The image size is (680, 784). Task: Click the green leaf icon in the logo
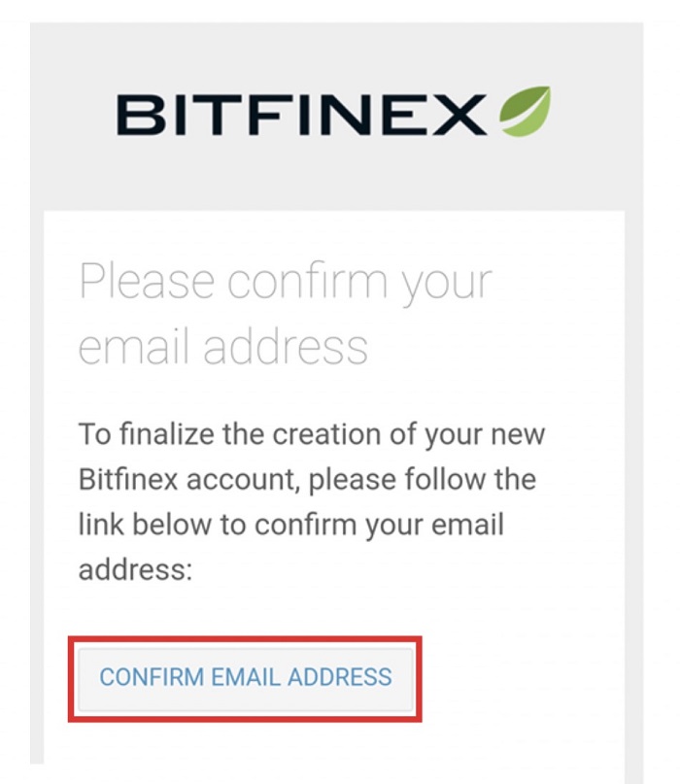pyautogui.click(x=525, y=111)
